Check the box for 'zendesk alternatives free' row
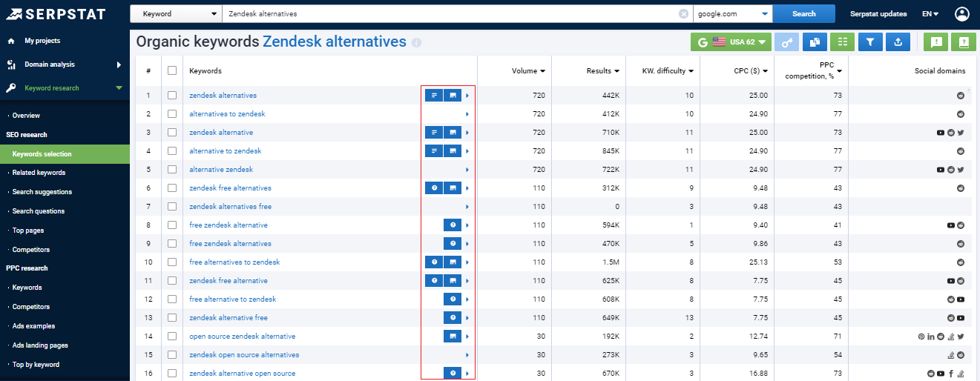Image resolution: width=980 pixels, height=381 pixels. 172,207
